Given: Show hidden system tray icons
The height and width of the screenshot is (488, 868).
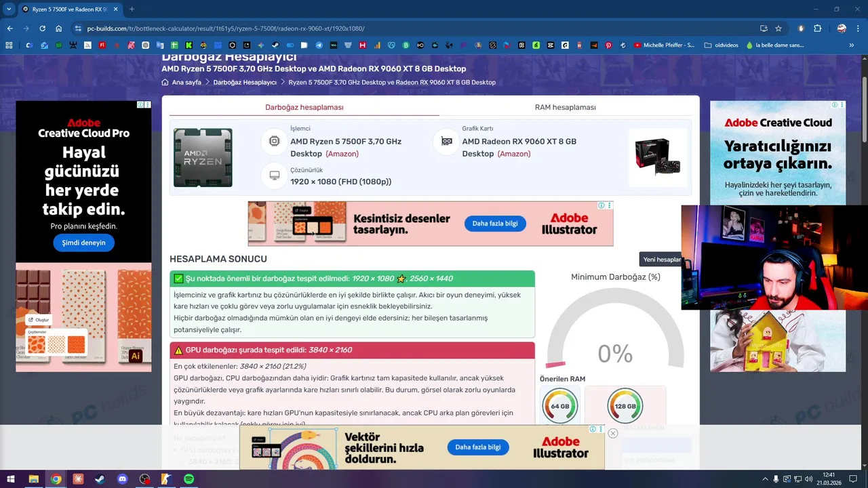Looking at the screenshot, I should click(766, 479).
